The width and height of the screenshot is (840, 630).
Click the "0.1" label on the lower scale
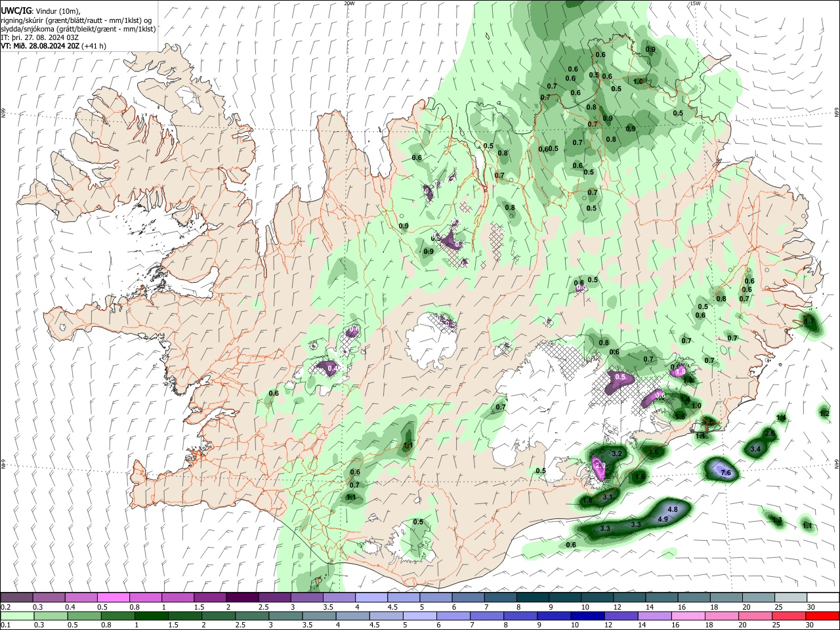pyautogui.click(x=5, y=625)
